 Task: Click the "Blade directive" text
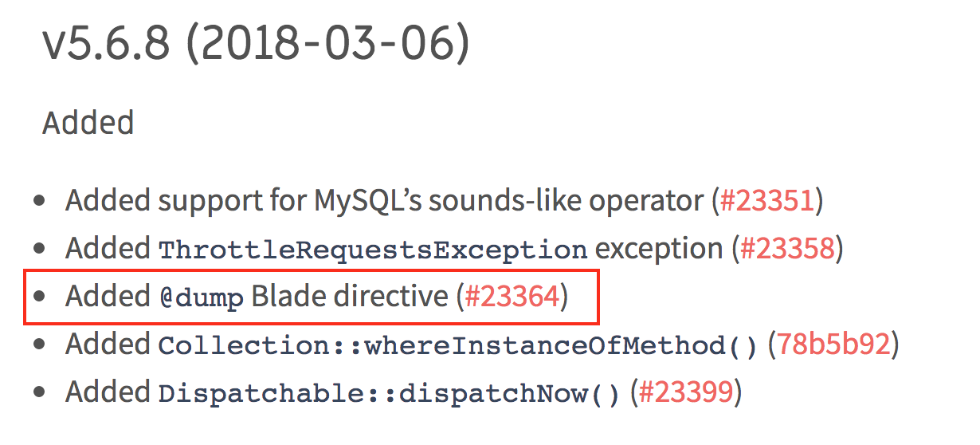click(x=350, y=297)
